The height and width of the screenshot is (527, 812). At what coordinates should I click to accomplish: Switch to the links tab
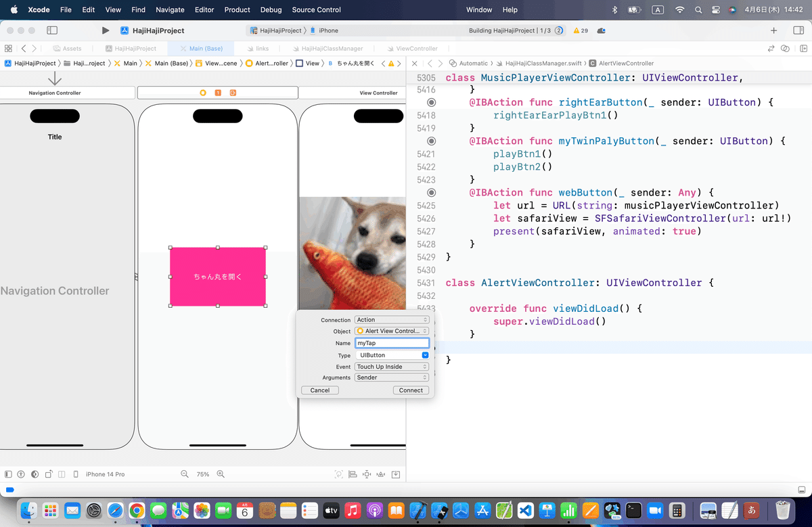click(x=257, y=49)
